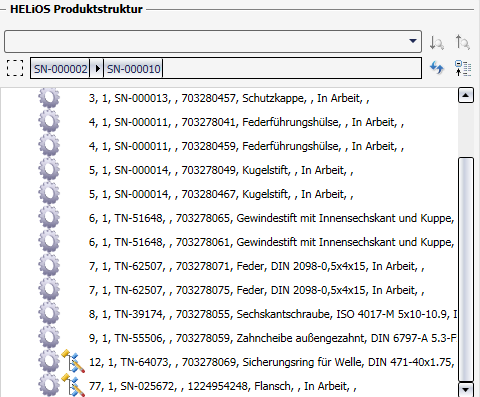Click the gear icon of Schutzkappe row
Image resolution: width=480 pixels, height=397 pixels.
(49, 97)
